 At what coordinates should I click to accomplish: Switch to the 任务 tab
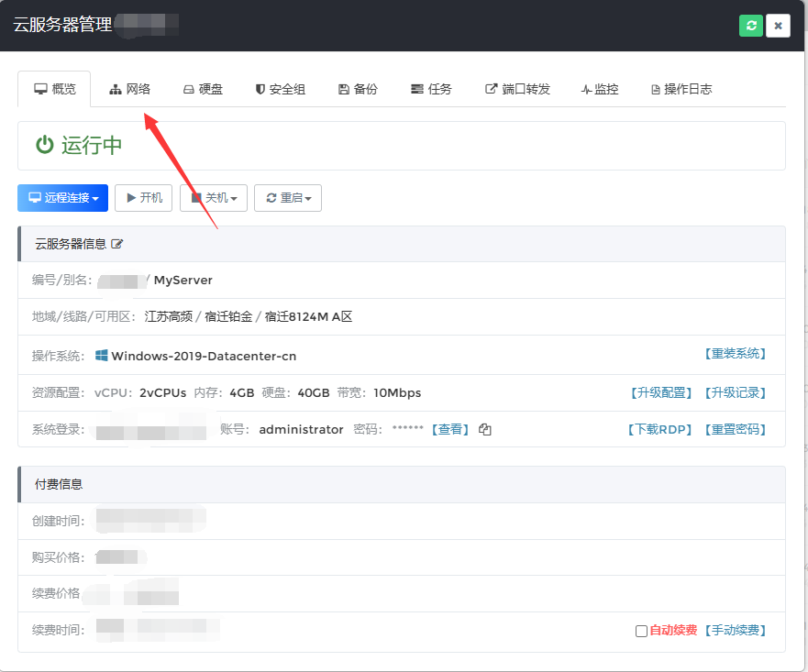(x=431, y=89)
